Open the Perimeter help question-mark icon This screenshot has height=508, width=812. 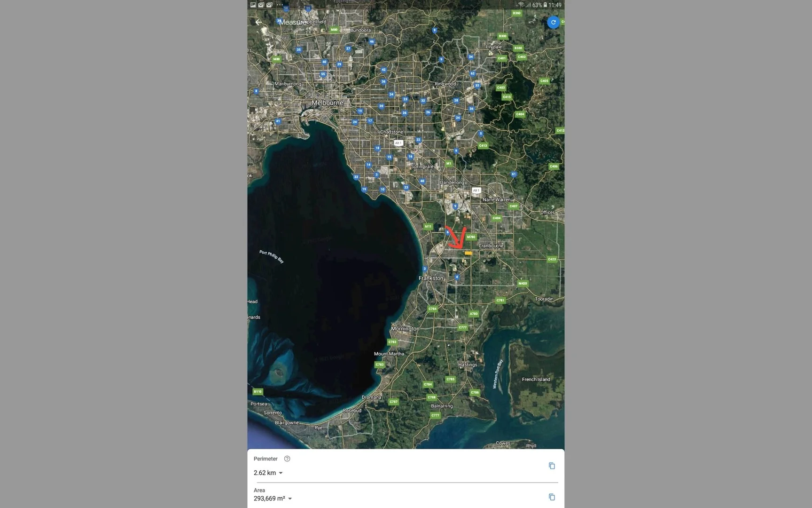click(287, 459)
